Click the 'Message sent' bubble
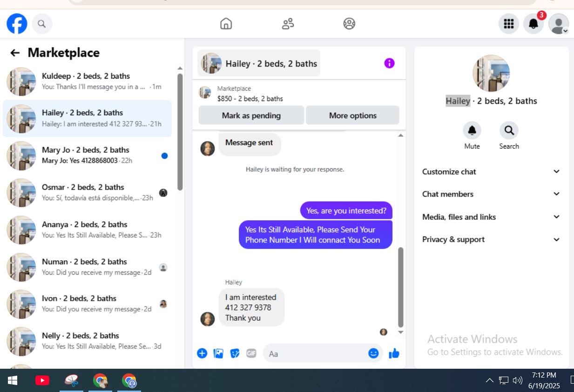The width and height of the screenshot is (574, 392). [x=250, y=144]
